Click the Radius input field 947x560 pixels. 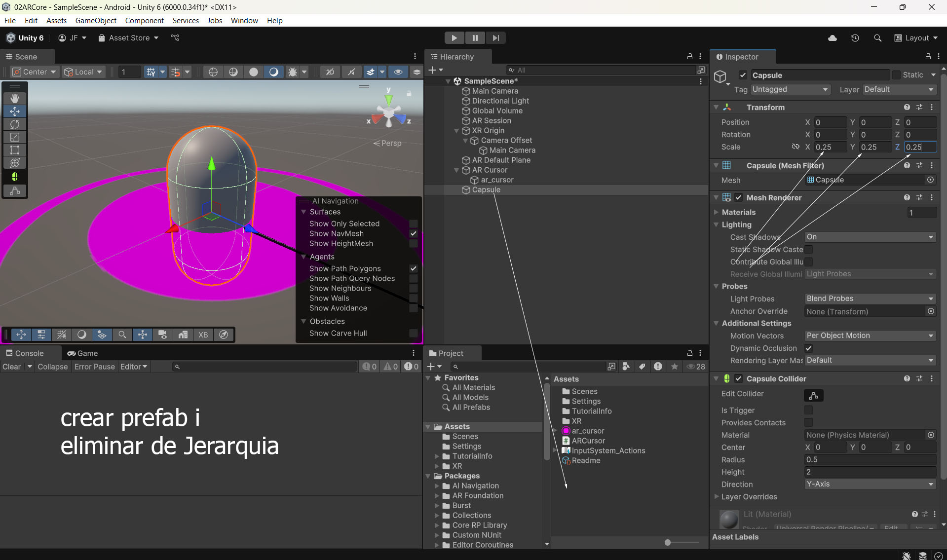(870, 460)
